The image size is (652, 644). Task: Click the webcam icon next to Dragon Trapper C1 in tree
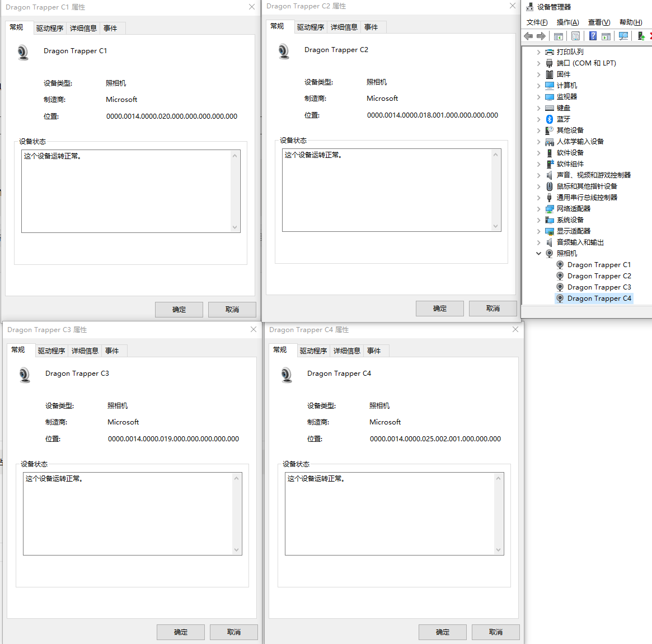[560, 265]
